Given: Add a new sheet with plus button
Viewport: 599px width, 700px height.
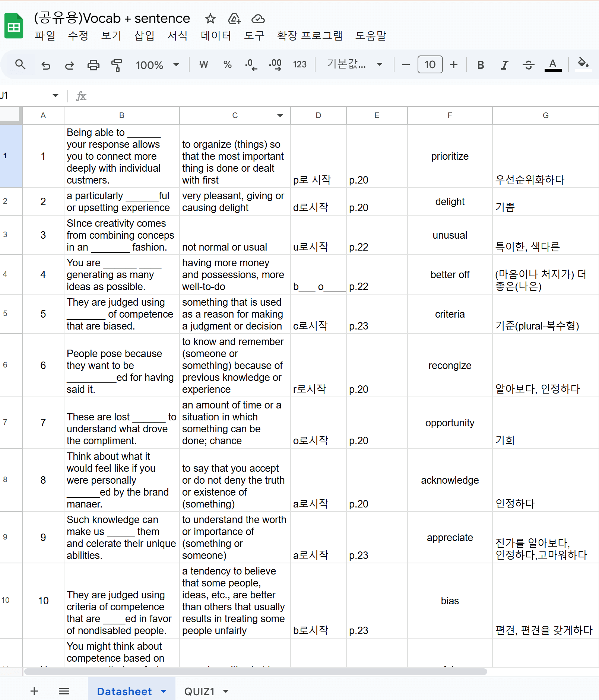Looking at the screenshot, I should click(x=34, y=691).
